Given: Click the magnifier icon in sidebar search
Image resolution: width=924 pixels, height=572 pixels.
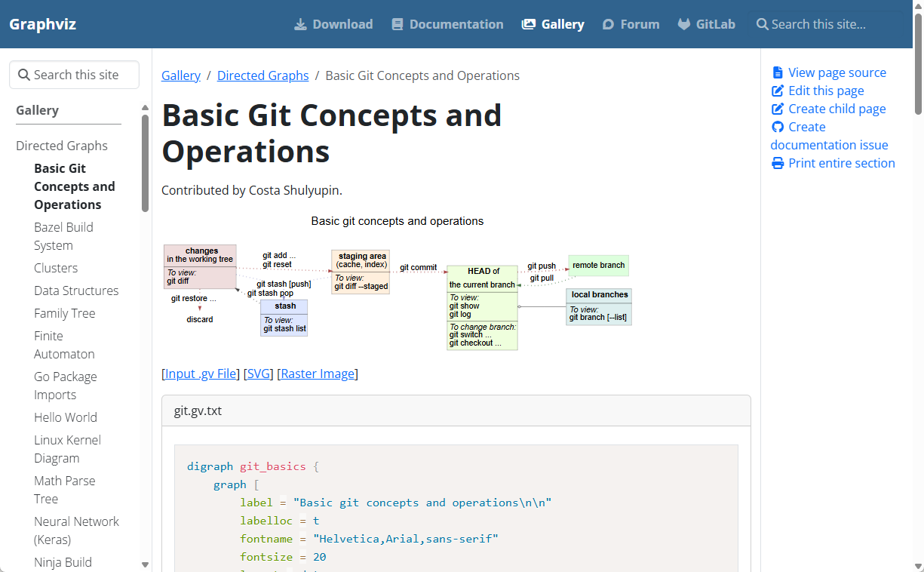Looking at the screenshot, I should [x=24, y=75].
